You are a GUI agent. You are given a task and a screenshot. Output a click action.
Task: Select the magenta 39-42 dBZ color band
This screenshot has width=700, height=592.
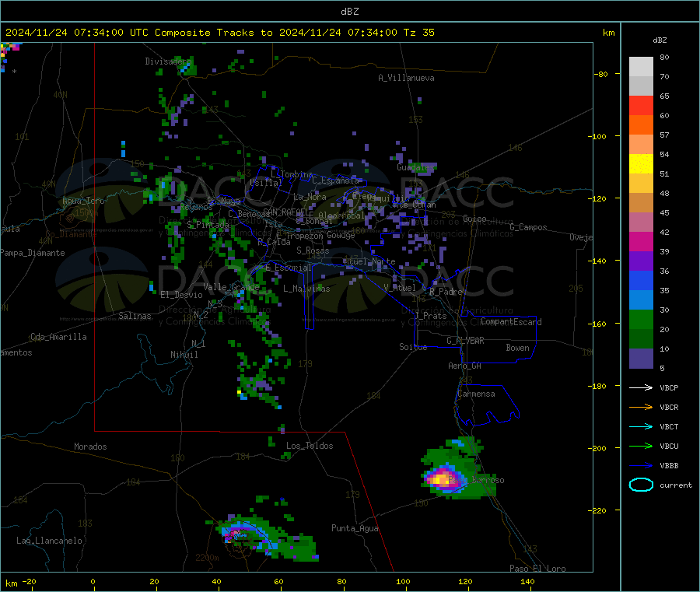[641, 241]
